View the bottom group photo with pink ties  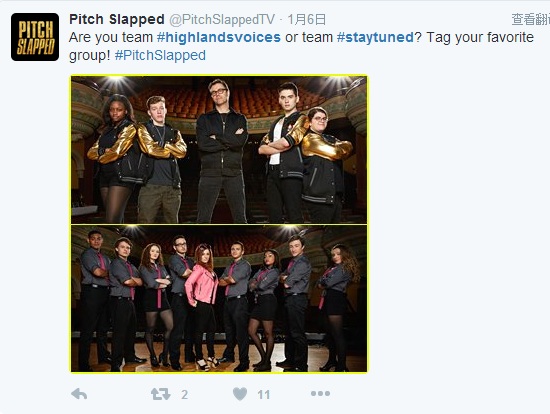pos(219,299)
